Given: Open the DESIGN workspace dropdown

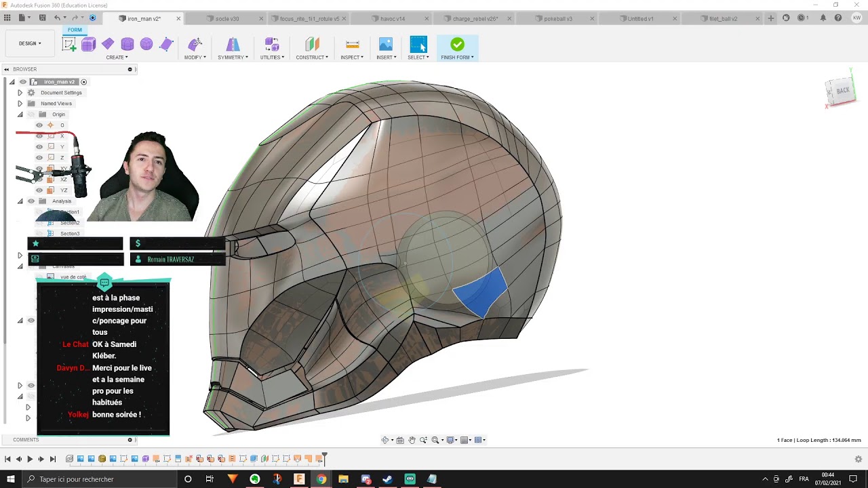Looking at the screenshot, I should tap(30, 43).
